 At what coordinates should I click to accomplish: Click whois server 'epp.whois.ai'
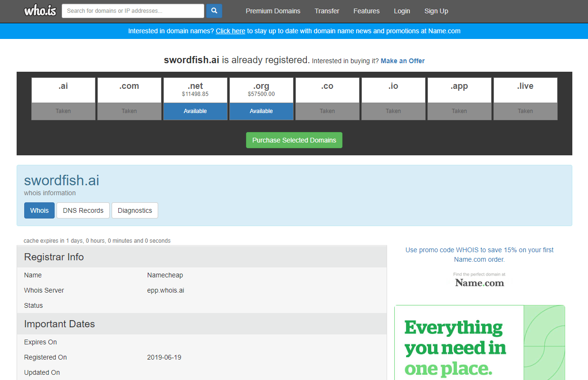point(165,290)
